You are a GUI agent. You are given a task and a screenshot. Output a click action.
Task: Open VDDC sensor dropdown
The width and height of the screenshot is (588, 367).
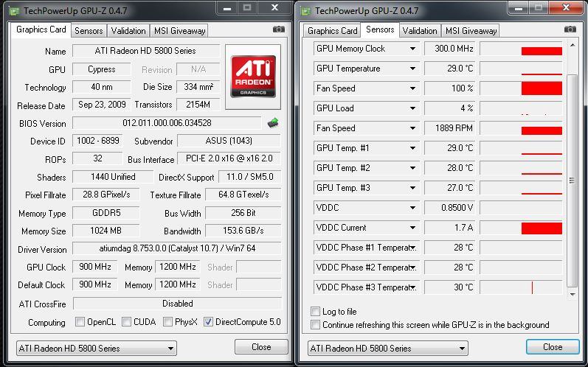tap(412, 208)
